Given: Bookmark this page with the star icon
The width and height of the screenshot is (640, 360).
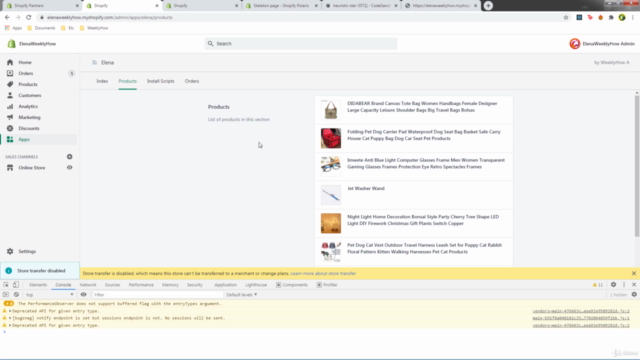Looking at the screenshot, I should click(x=566, y=18).
